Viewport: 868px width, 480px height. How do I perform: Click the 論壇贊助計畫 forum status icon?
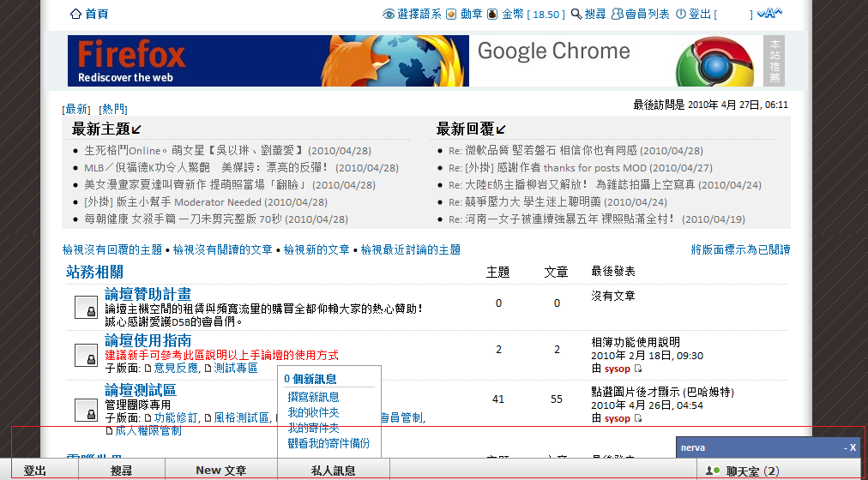[x=86, y=308]
